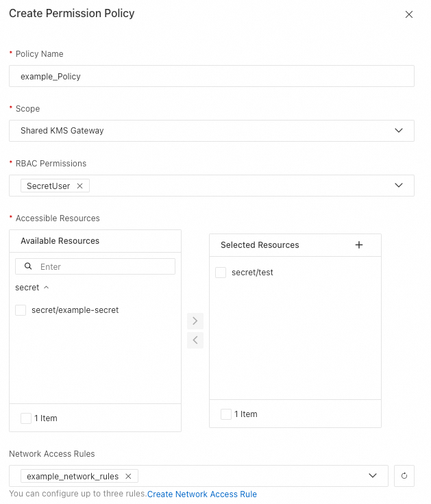Move resources back to the available list
Image resolution: width=431 pixels, height=504 pixels.
(195, 340)
